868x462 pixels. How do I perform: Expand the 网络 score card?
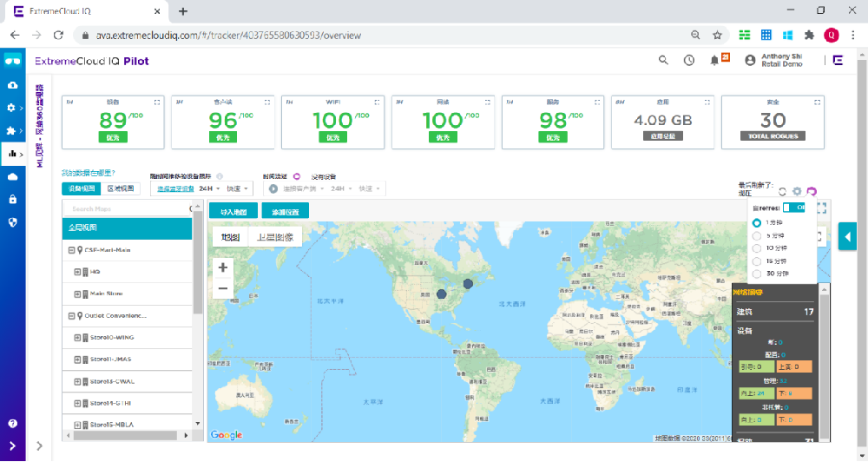point(488,102)
